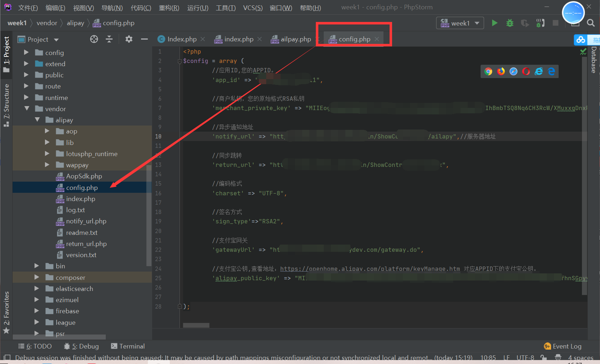Open week1 run configuration dropdown
Viewport: 600px width, 364px height.
click(460, 23)
